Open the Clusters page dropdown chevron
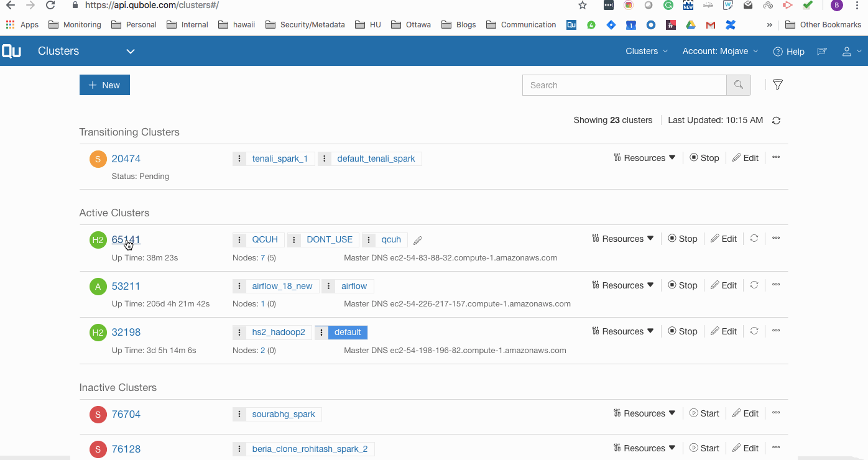This screenshot has width=868, height=460. tap(131, 52)
